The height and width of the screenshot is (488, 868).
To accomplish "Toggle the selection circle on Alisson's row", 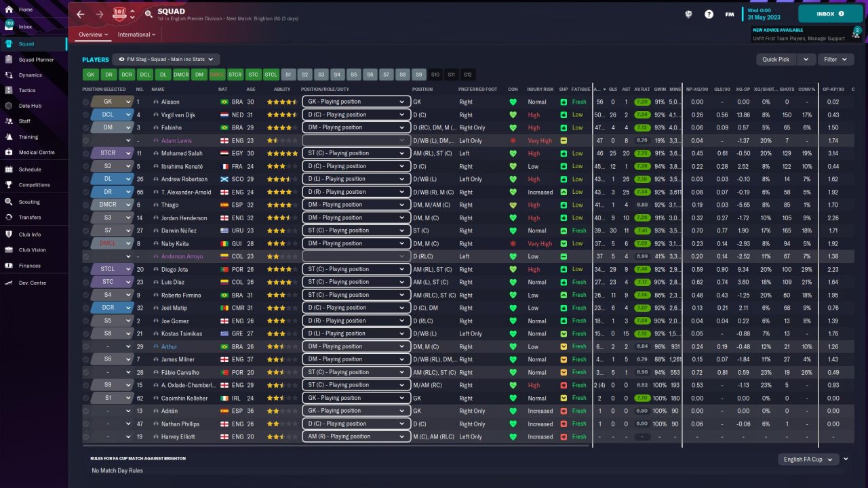I will [x=86, y=102].
